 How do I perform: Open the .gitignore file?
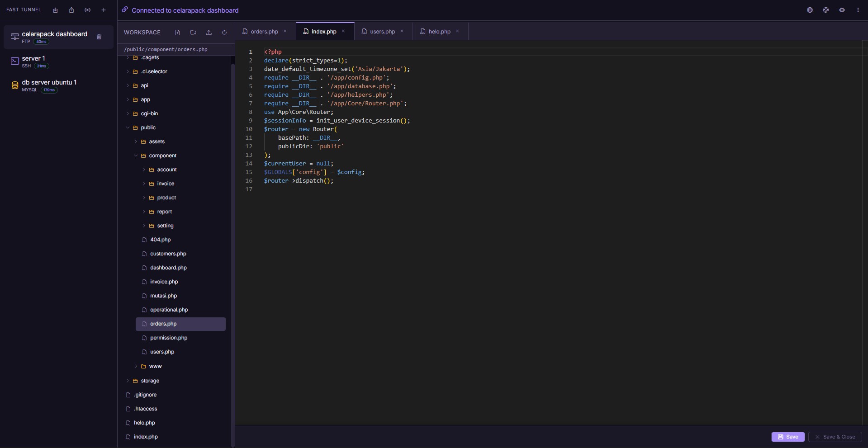[145, 395]
